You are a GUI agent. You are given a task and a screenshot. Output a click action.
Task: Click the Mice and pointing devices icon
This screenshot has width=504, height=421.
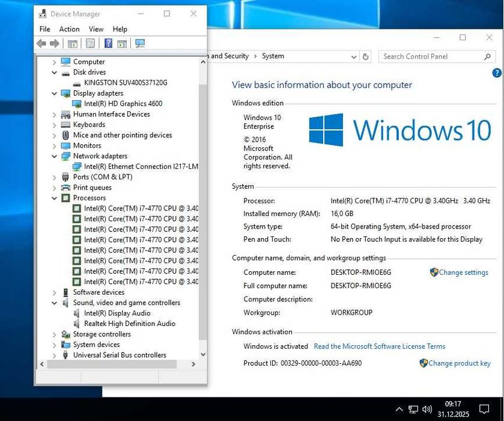click(65, 135)
